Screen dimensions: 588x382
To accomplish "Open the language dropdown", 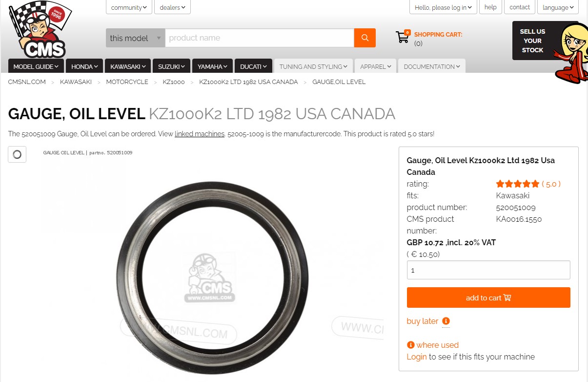I will pos(558,7).
